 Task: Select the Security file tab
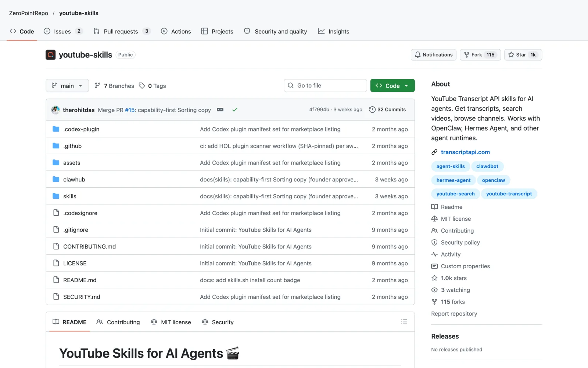coord(218,322)
